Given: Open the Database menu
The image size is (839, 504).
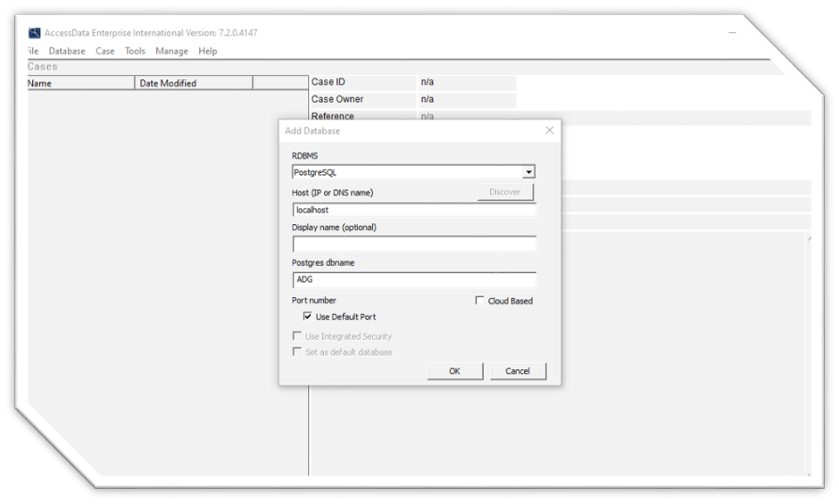Looking at the screenshot, I should coord(67,51).
